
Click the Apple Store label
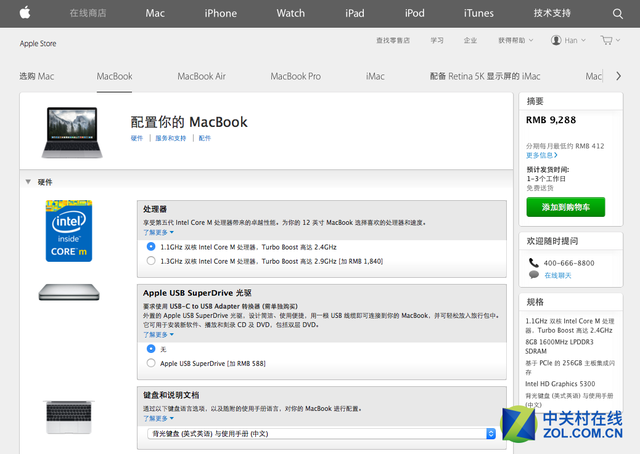click(38, 43)
